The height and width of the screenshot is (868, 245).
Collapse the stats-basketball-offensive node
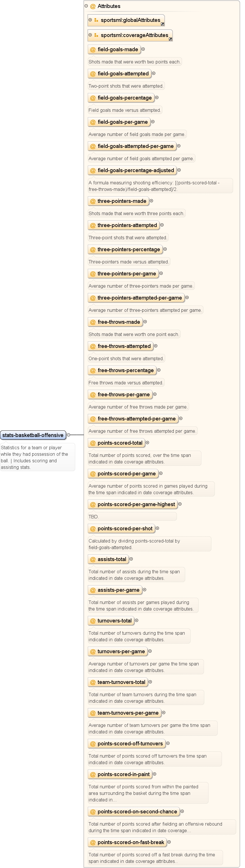tap(68, 435)
